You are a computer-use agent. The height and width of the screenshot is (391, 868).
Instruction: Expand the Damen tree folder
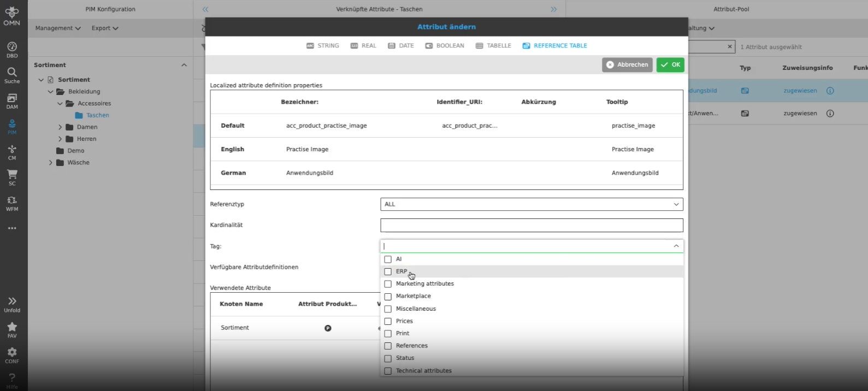60,127
